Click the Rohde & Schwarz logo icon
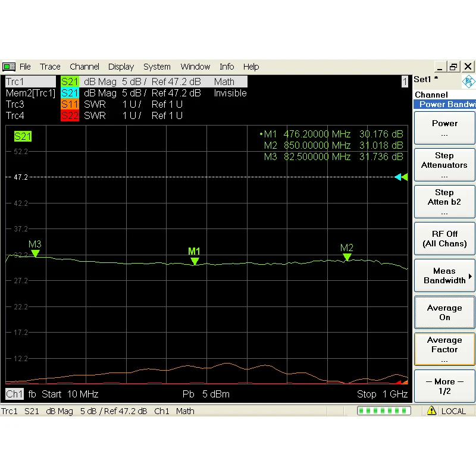Screen dimensions: 476x476 pyautogui.click(x=468, y=81)
